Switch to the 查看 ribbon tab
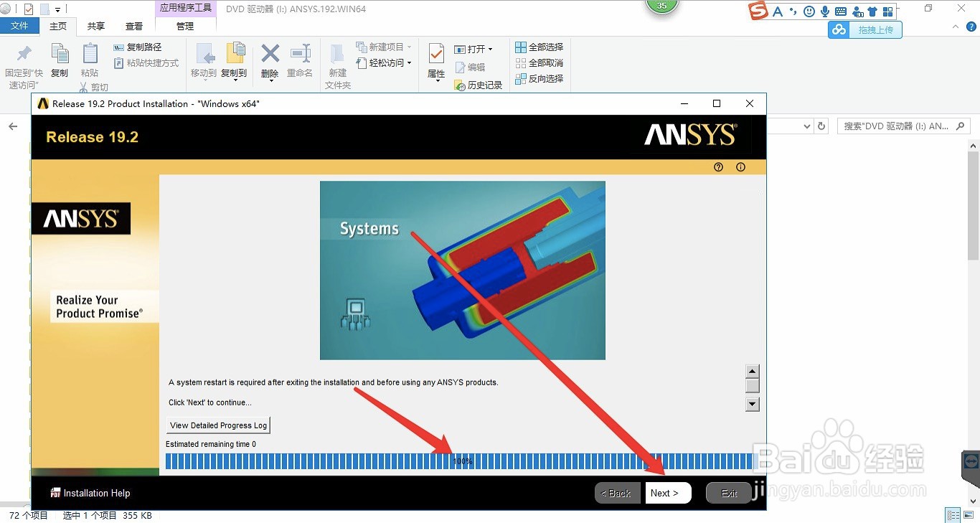The width and height of the screenshot is (980, 523). click(134, 26)
